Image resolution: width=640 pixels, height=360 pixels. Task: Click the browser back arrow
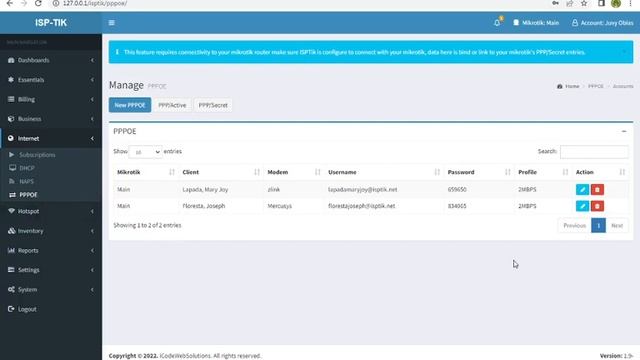(10, 3)
